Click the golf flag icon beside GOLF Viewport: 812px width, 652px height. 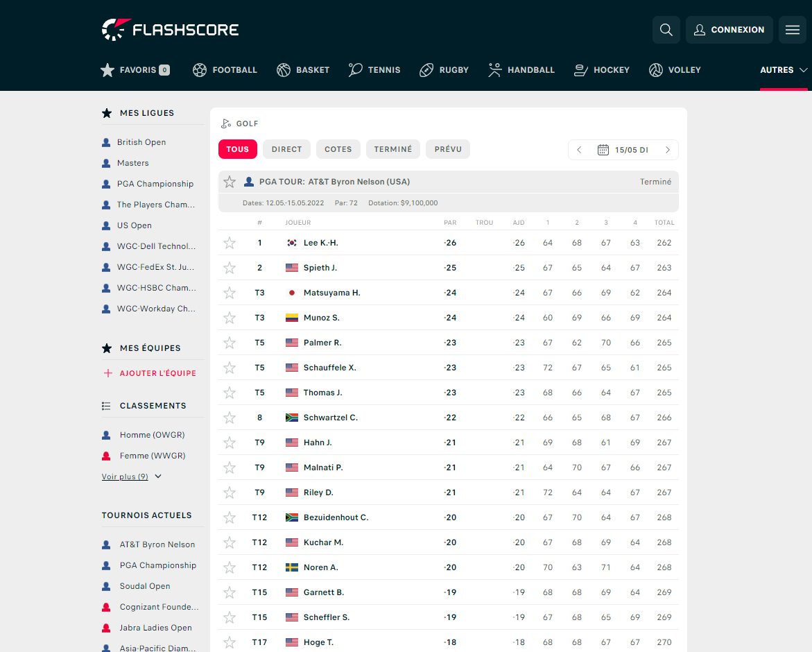pos(226,123)
